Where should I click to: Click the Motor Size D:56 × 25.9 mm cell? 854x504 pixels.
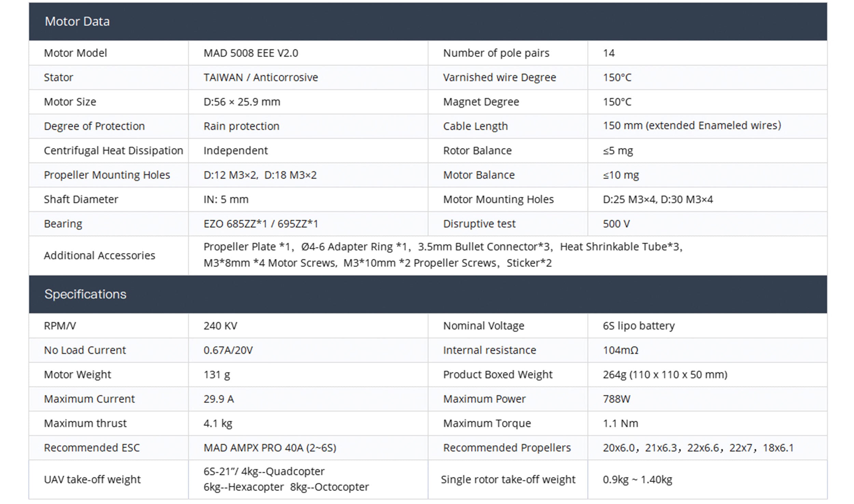242,102
